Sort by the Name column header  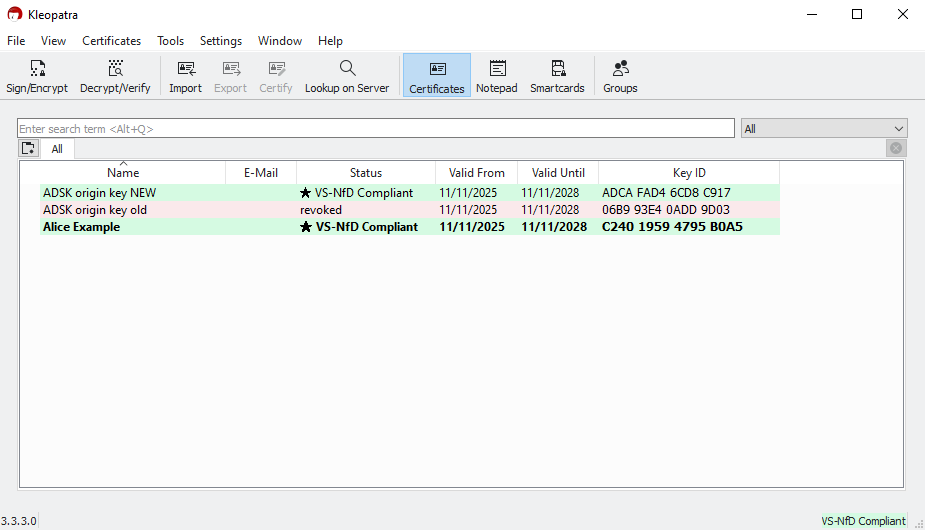(x=123, y=172)
